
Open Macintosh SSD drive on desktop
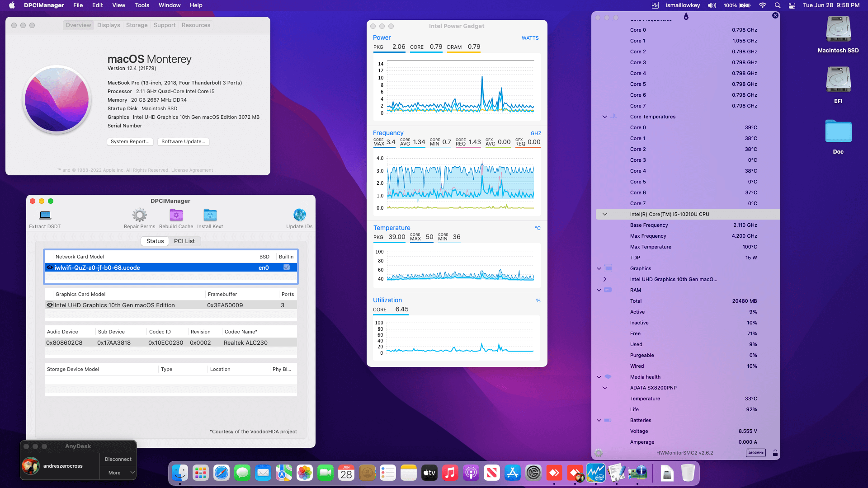pyautogui.click(x=838, y=29)
